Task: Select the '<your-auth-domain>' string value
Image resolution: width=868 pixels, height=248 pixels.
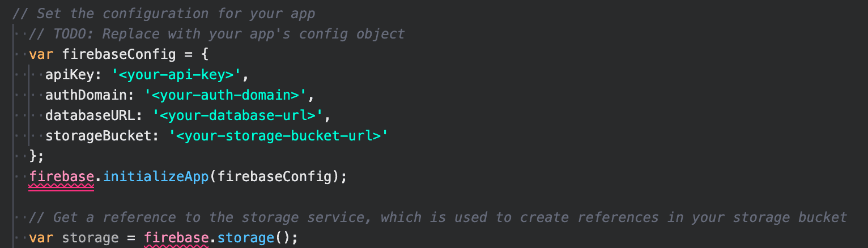Action: 222,95
